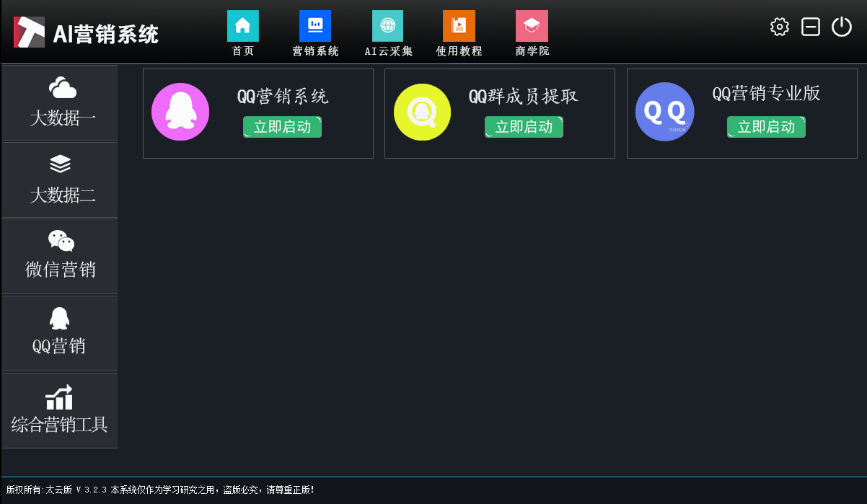
Task: Click the blue QQ专业版 round icon
Action: (x=664, y=112)
